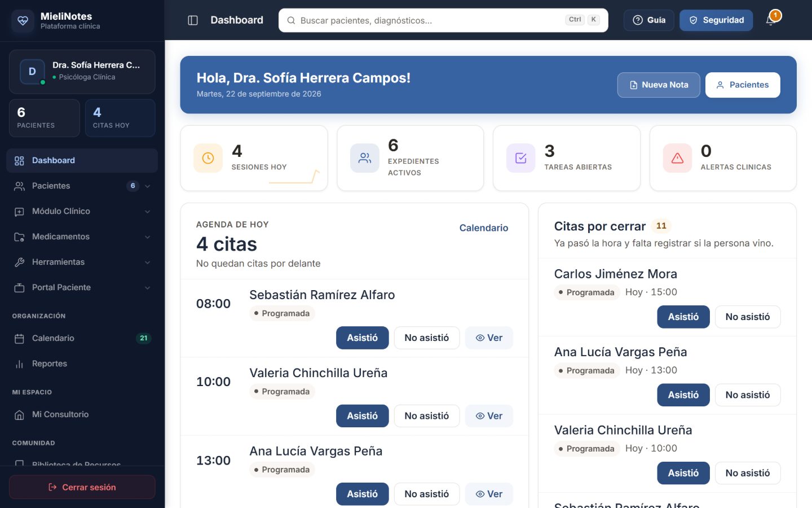This screenshot has width=812, height=508.
Task: Mark Ana Lucía Vargas Hoy 13:00 Asistió
Action: click(683, 395)
